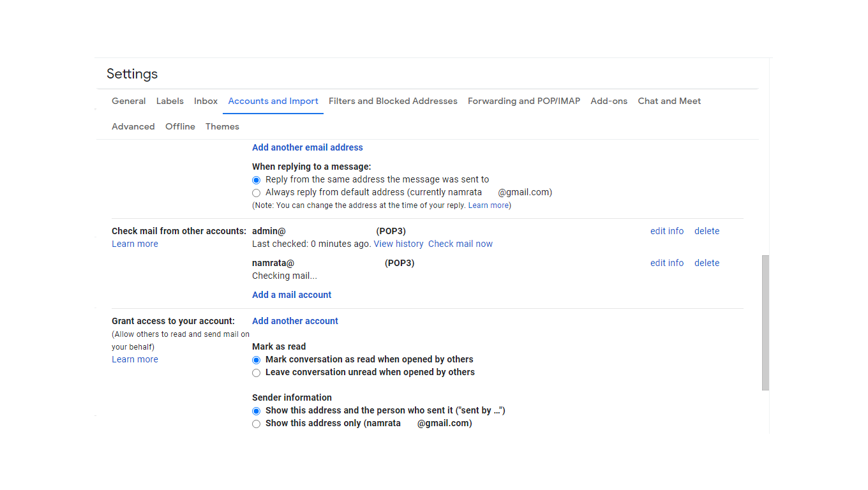868x490 pixels.
Task: Click 'Add a mail account' link
Action: (x=292, y=295)
